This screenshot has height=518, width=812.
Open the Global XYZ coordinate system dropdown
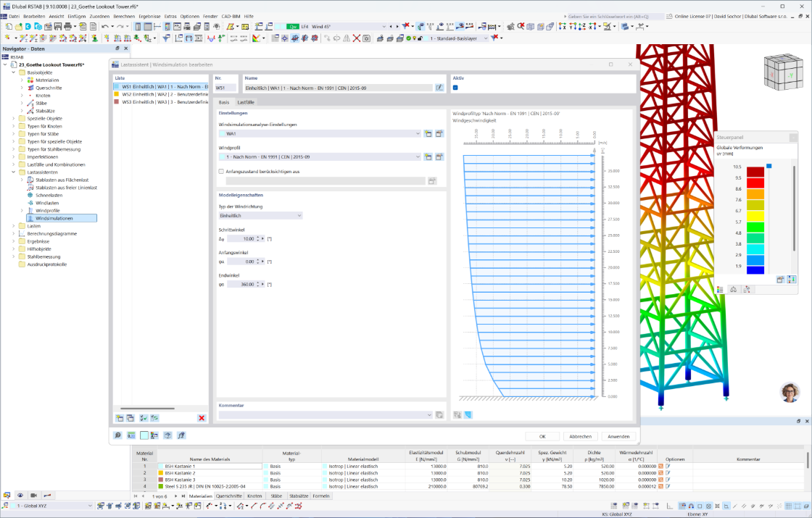pyautogui.click(x=90, y=506)
